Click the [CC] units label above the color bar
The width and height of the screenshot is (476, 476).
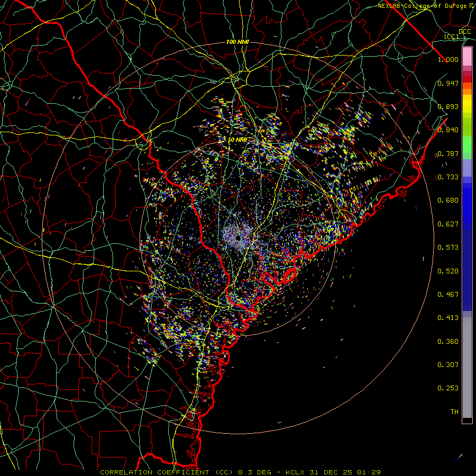[x=452, y=36]
